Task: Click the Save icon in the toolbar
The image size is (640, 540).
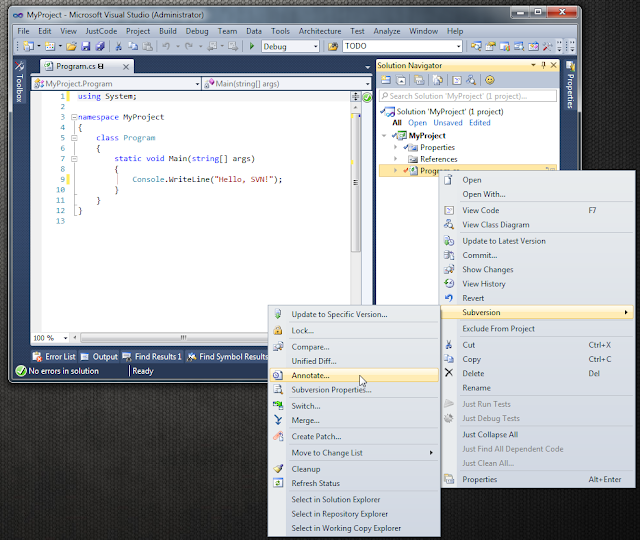Action: pyautogui.click(x=85, y=46)
